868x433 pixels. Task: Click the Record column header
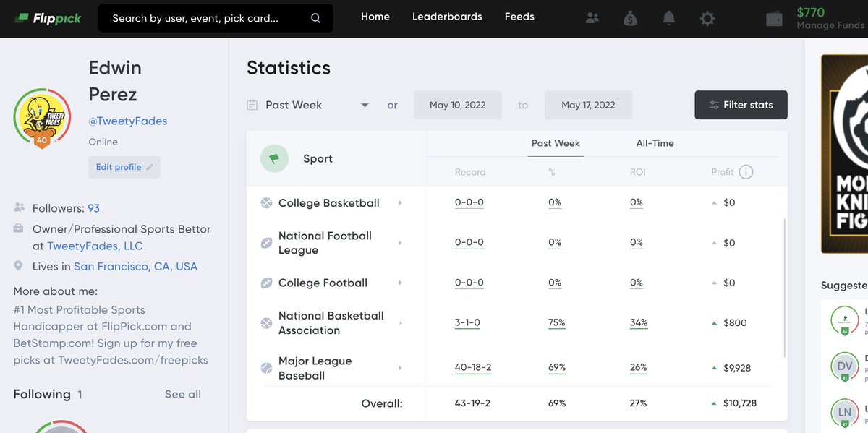click(x=470, y=172)
